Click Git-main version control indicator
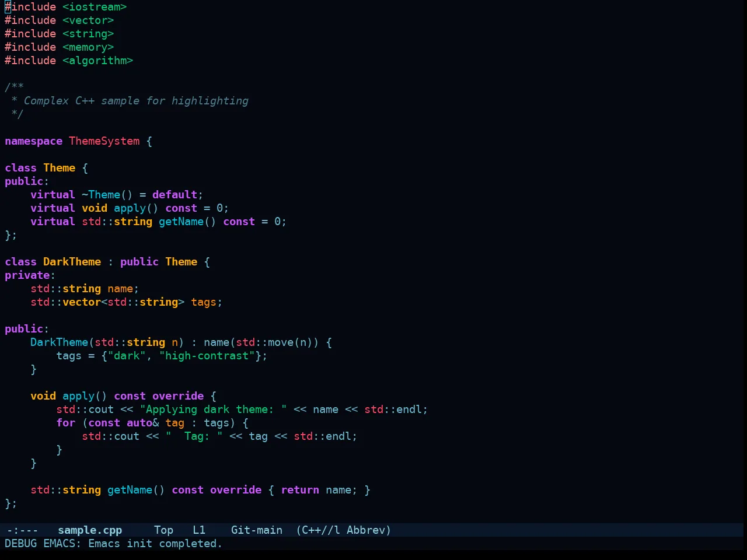The image size is (747, 560). coord(257,530)
